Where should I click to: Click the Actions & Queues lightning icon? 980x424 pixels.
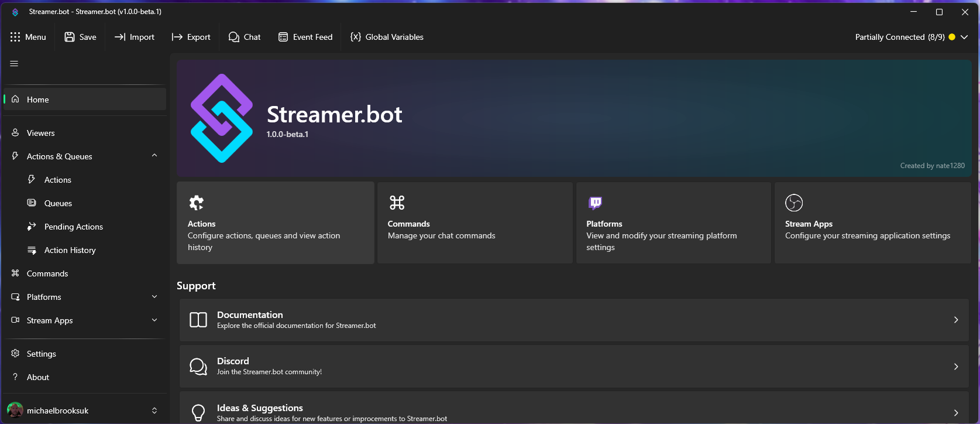[x=15, y=156]
